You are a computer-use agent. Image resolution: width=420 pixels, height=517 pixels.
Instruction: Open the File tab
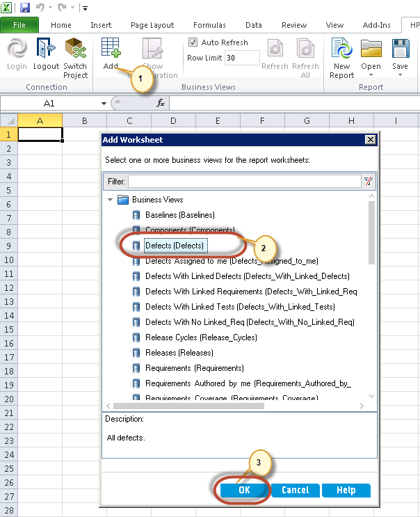(19, 25)
